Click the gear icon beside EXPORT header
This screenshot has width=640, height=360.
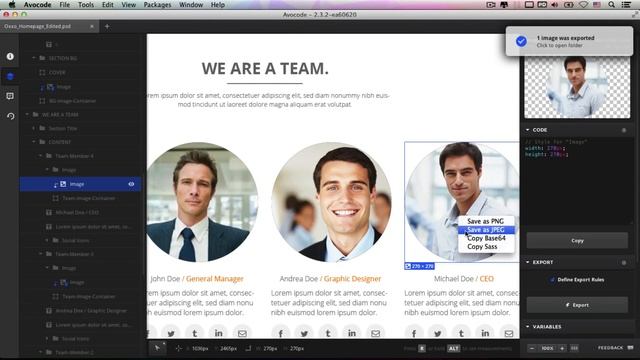tap(624, 262)
